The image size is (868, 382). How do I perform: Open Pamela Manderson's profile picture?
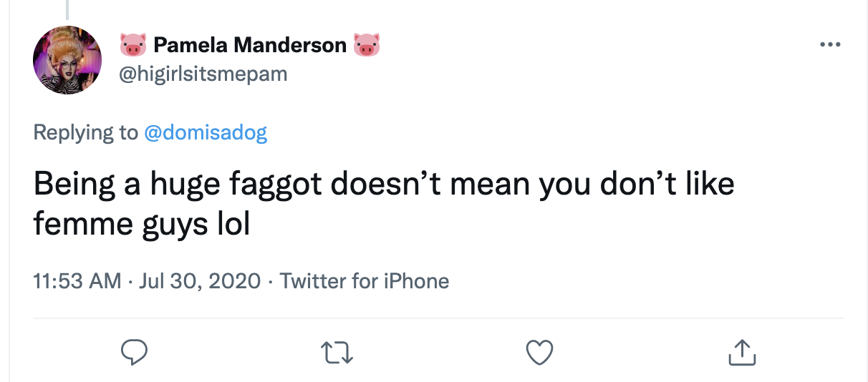[x=68, y=60]
